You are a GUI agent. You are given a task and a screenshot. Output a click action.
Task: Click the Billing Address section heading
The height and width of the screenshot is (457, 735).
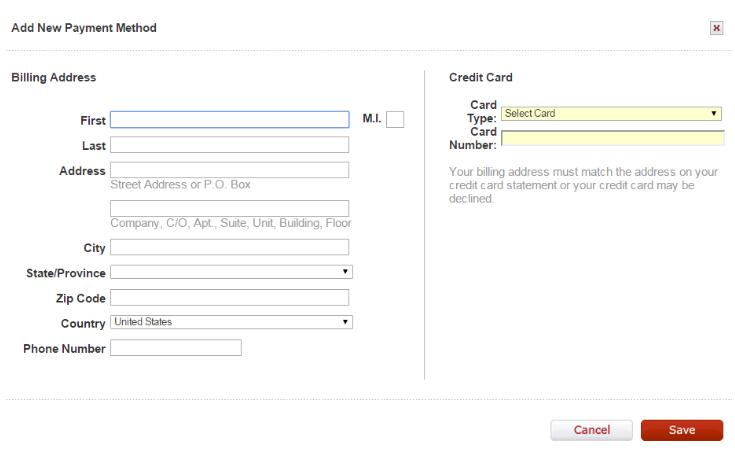[53, 77]
